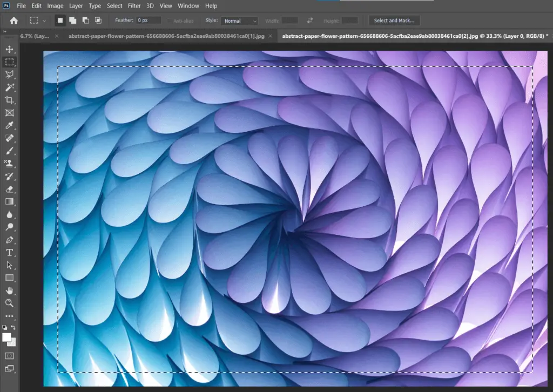Toggle Quick Mask mode
Screen dimensions: 553x392
[x=10, y=356]
